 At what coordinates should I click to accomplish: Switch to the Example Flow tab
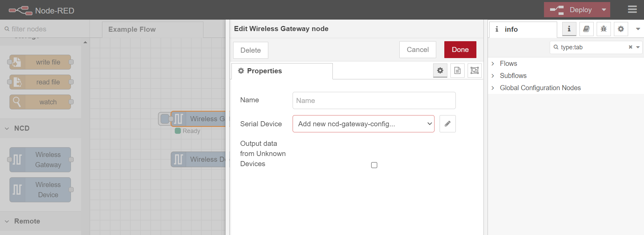click(132, 29)
